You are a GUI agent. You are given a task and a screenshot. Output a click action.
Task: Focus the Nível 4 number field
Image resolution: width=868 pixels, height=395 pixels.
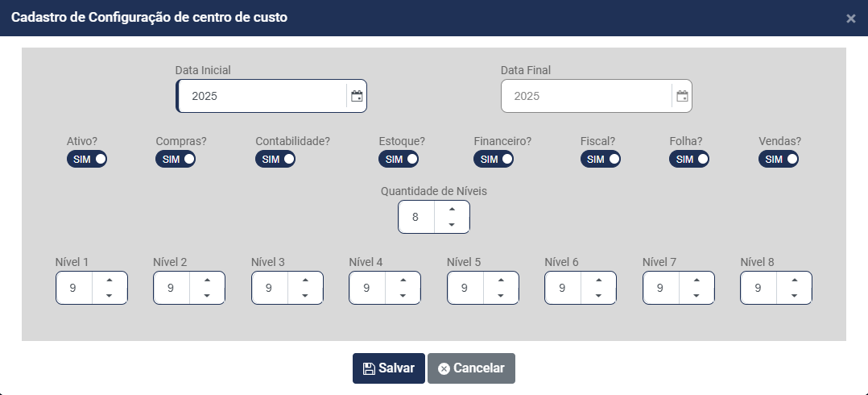tap(367, 288)
